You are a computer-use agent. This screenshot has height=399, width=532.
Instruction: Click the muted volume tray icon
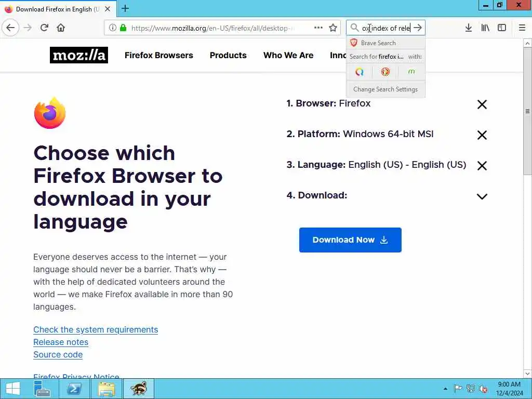pos(483,389)
